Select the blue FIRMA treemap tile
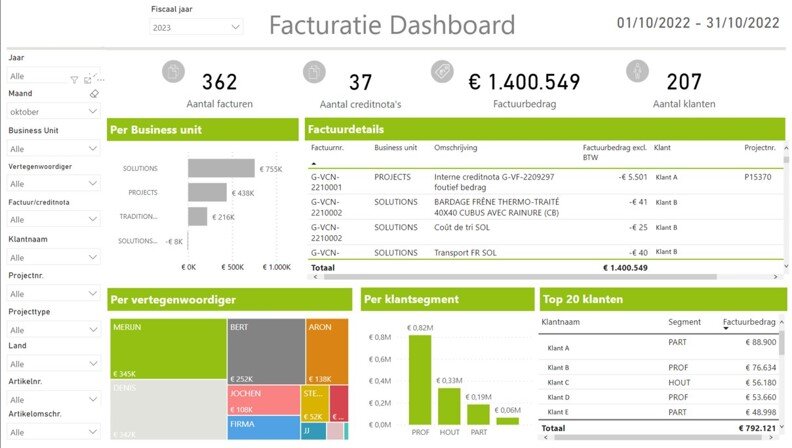Viewport: 792px width, 448px height. [x=264, y=428]
